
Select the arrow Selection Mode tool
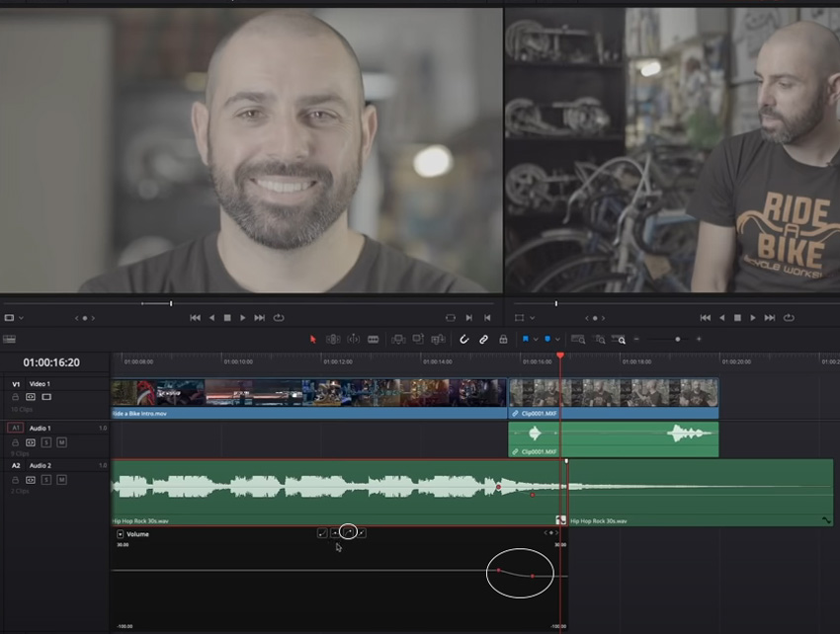[x=313, y=339]
